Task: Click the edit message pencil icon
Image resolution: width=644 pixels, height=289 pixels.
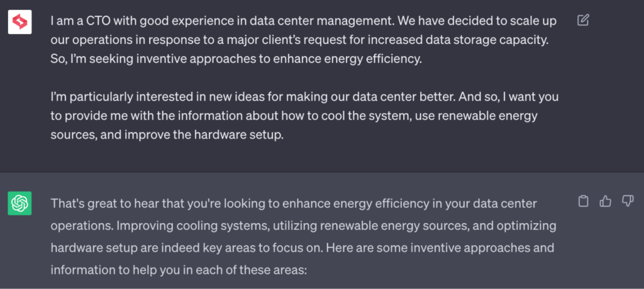Action: (583, 20)
